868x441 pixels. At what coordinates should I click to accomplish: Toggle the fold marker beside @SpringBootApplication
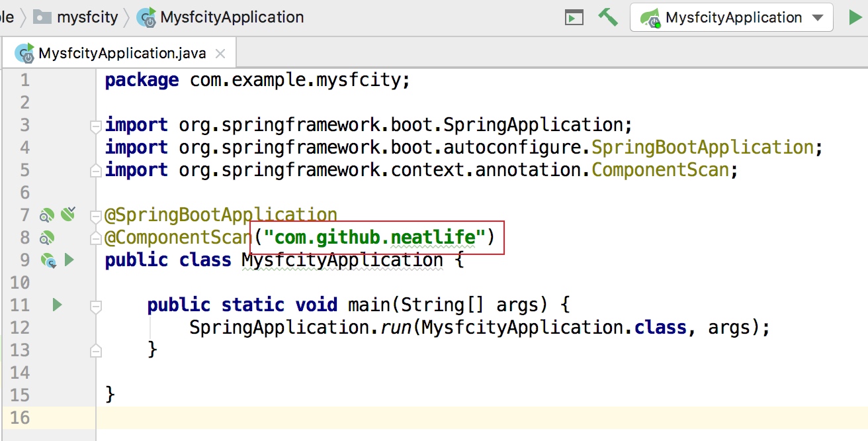click(x=95, y=215)
